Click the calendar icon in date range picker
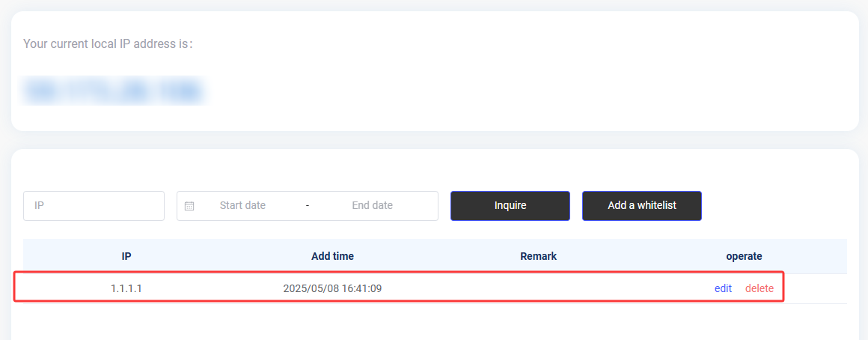Viewport: 868px width, 340px height. click(x=189, y=206)
